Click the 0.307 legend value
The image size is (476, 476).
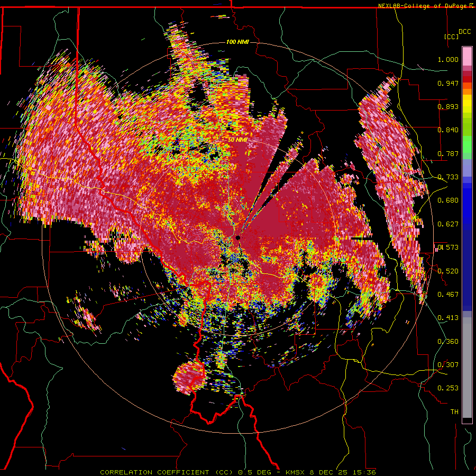click(448, 365)
